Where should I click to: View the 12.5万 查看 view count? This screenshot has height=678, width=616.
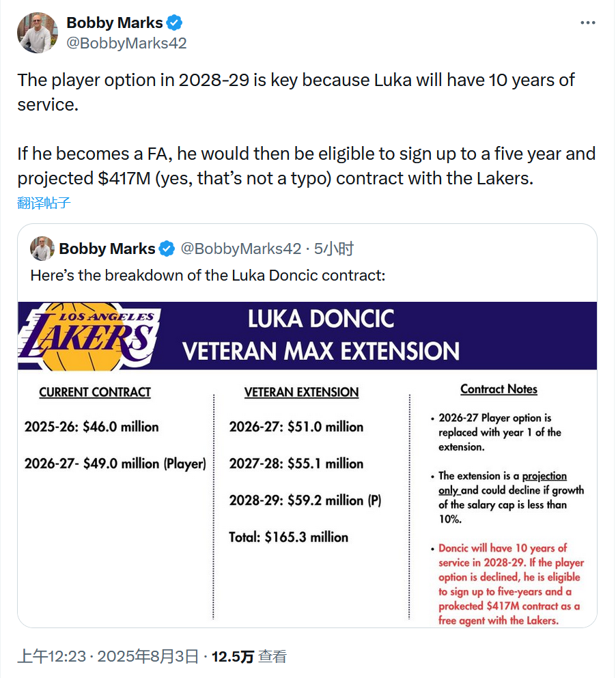point(249,656)
